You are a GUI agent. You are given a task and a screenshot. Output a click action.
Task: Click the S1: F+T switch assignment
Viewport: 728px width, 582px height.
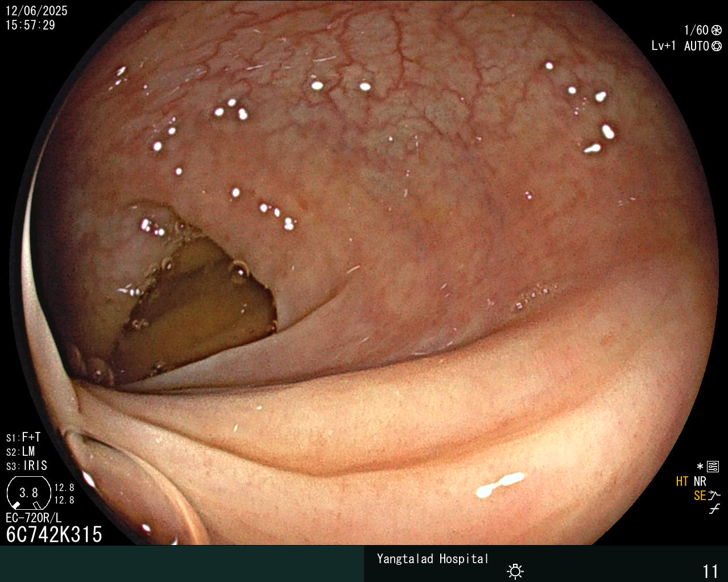(x=23, y=437)
